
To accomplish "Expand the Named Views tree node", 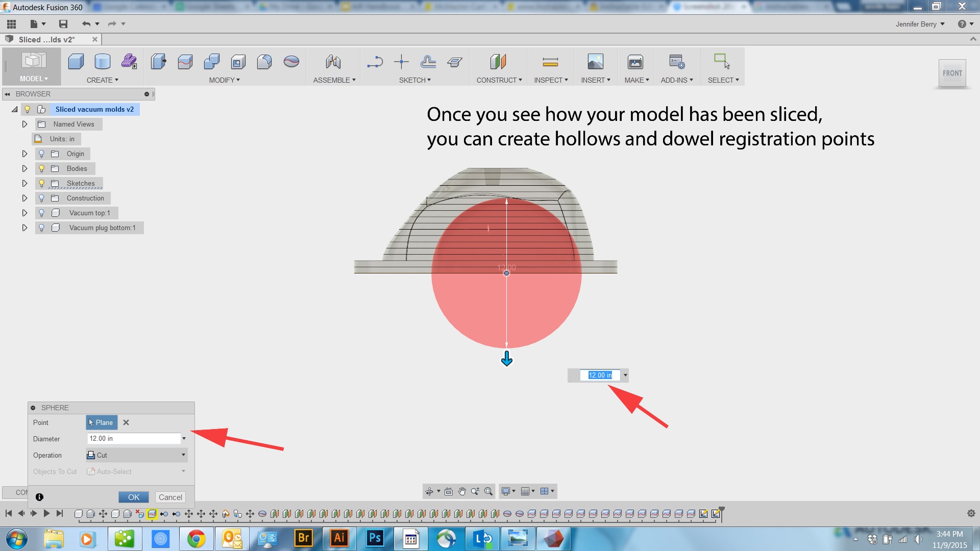I will click(24, 124).
